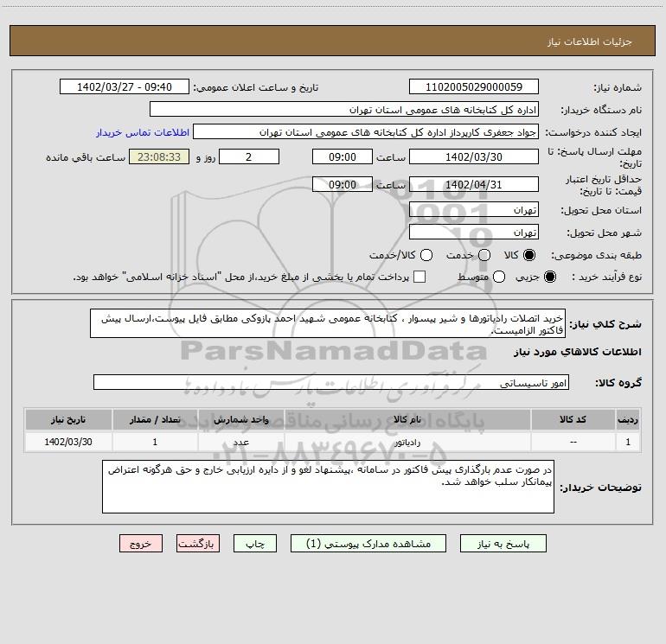Click the remaining days field showing 2

(x=249, y=156)
